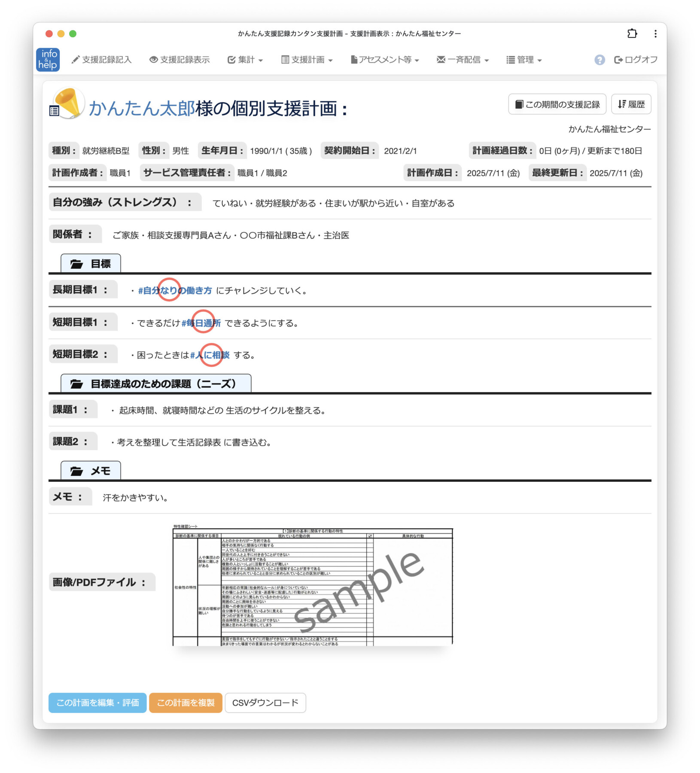Click the 短期目標2 label
This screenshot has width=700, height=773.
coord(82,354)
